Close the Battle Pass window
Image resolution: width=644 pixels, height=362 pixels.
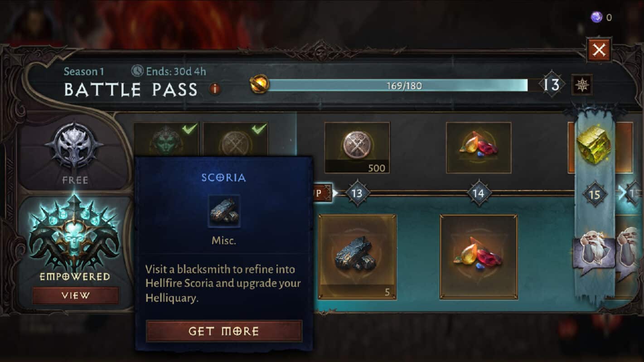point(599,50)
